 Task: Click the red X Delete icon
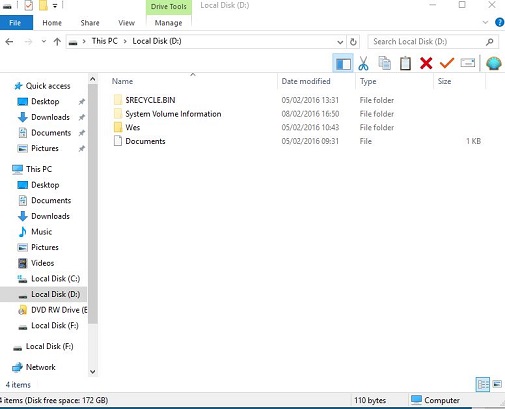point(426,63)
